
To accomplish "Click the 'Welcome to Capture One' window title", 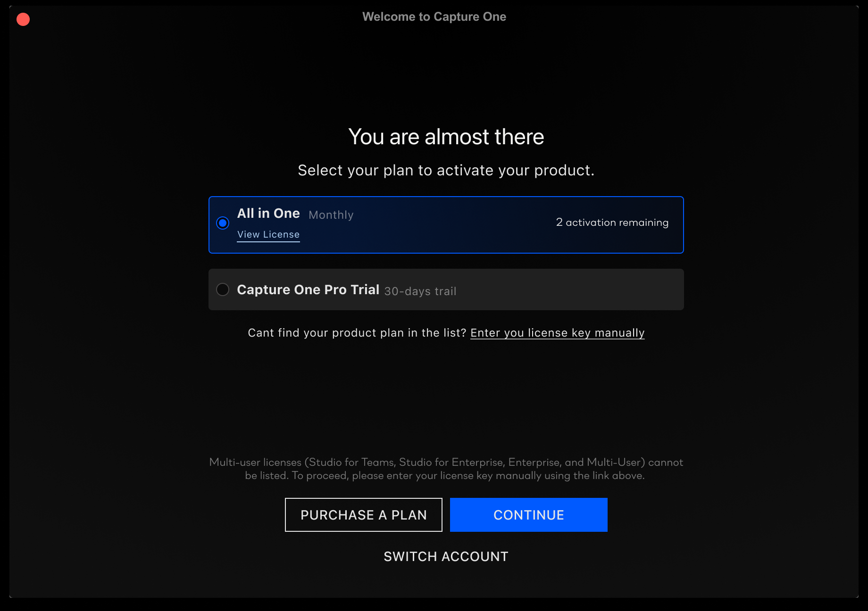I will click(434, 17).
